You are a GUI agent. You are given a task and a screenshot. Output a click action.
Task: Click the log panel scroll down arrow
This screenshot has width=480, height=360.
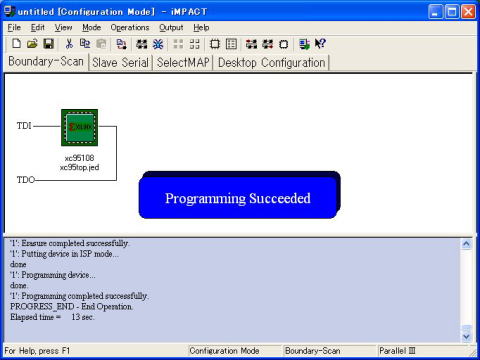tap(466, 337)
